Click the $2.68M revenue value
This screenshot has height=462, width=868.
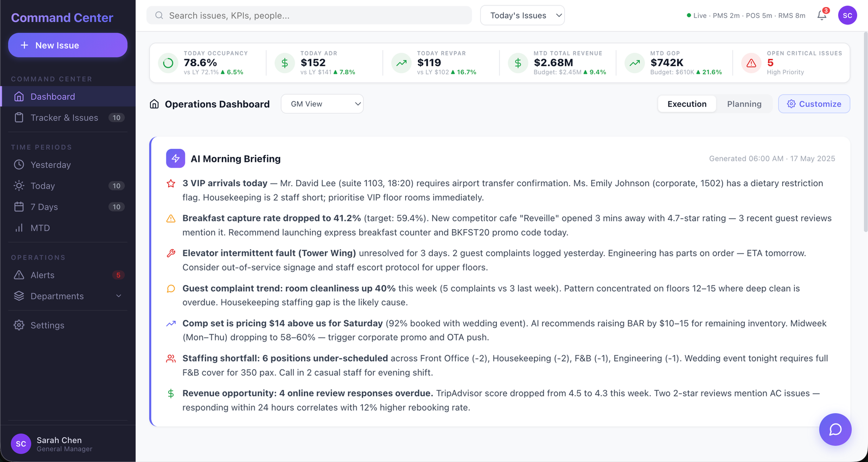pyautogui.click(x=553, y=62)
